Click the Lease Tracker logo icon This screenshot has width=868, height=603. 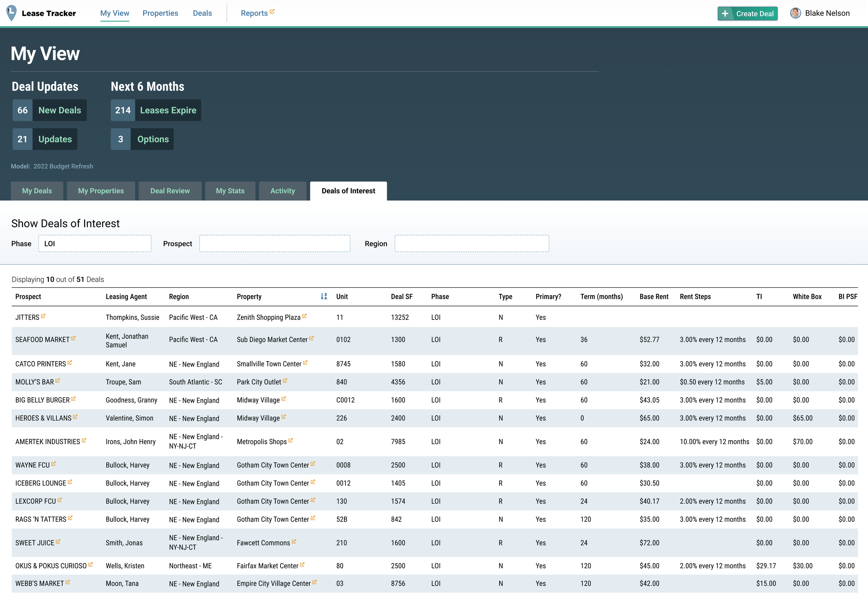point(12,13)
